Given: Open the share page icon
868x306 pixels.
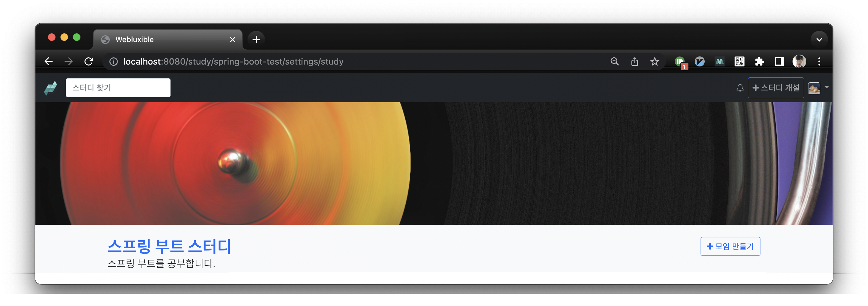Looking at the screenshot, I should pos(634,61).
